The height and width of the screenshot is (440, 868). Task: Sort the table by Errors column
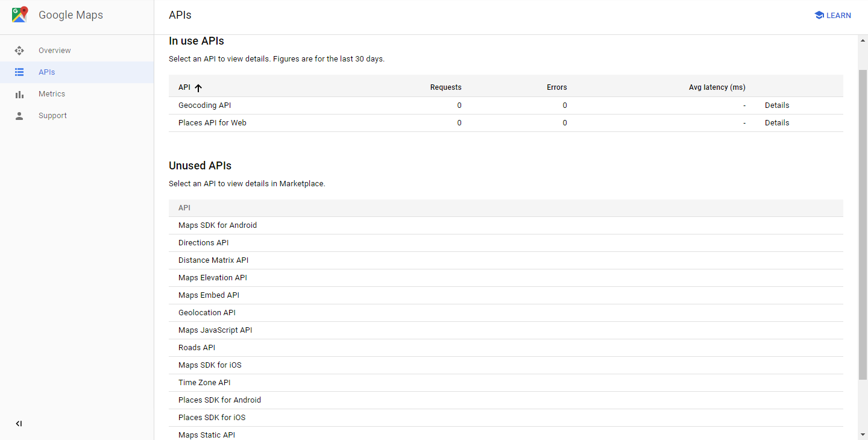click(557, 87)
